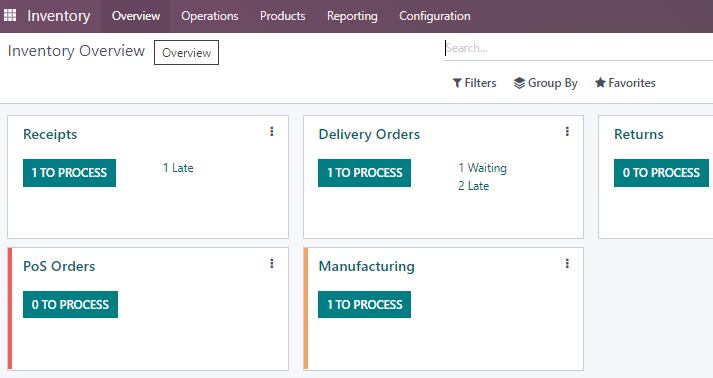Open the Operations menu
The height and width of the screenshot is (378, 713).
[x=210, y=16]
